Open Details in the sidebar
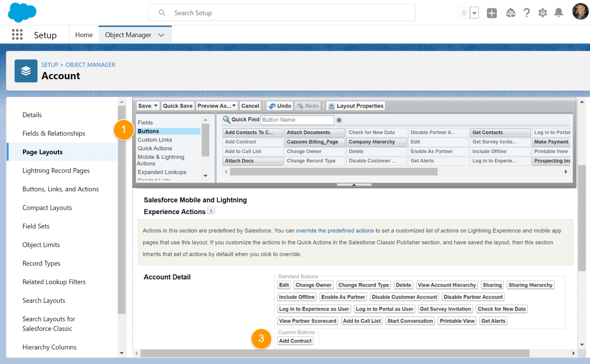Viewport: 590px width, 364px height. [x=32, y=115]
